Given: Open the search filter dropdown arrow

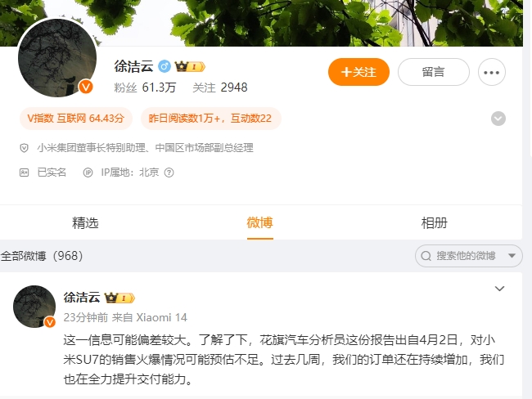Looking at the screenshot, I should pyautogui.click(x=512, y=256).
